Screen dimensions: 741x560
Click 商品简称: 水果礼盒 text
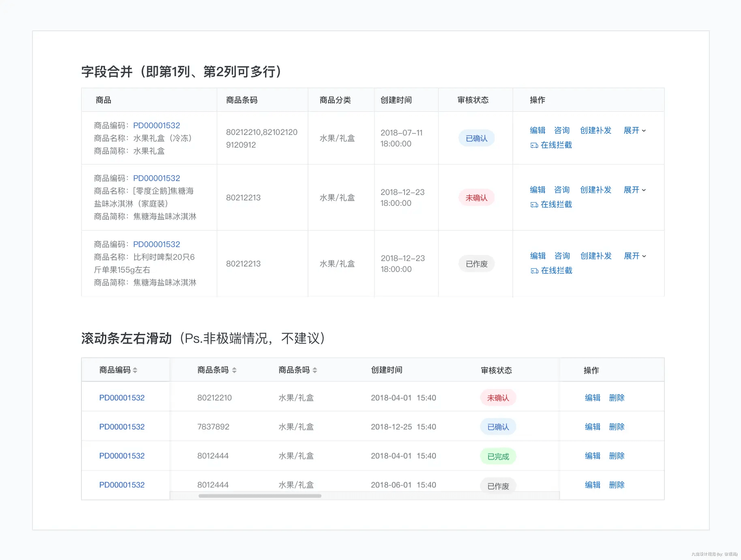[x=129, y=151]
